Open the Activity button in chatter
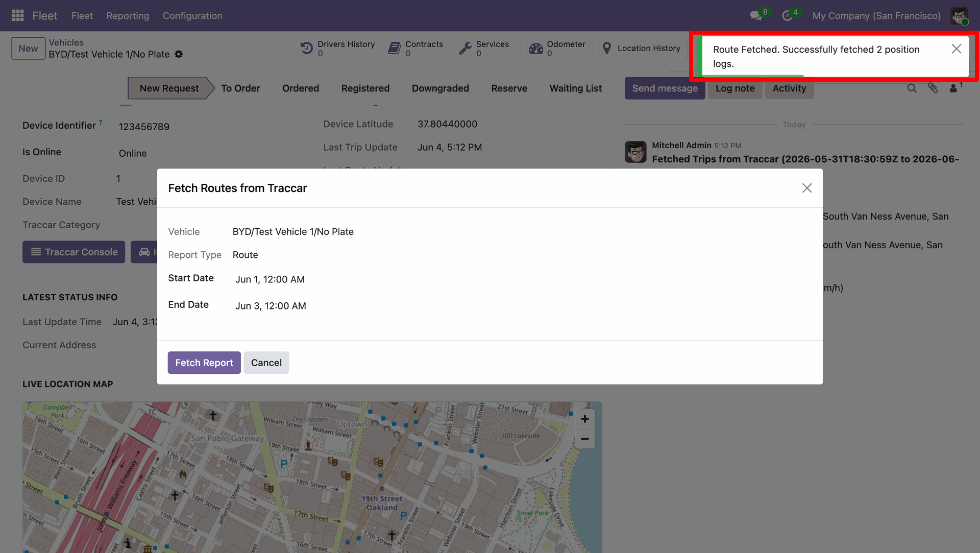 click(789, 88)
